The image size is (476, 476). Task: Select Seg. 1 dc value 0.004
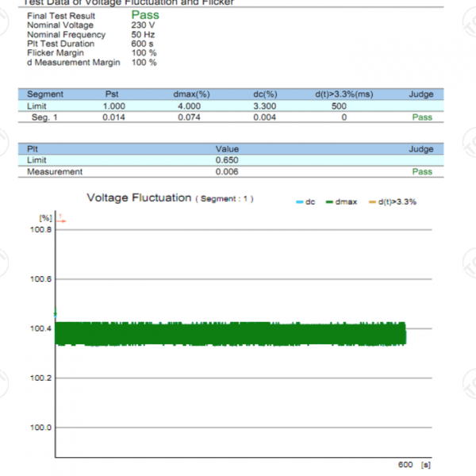tap(265, 117)
